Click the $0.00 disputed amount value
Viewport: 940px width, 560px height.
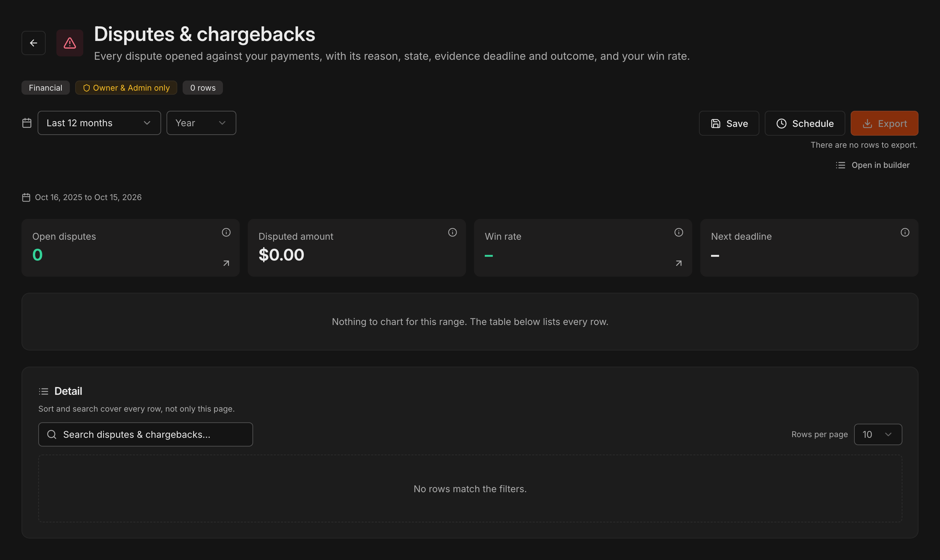point(281,255)
